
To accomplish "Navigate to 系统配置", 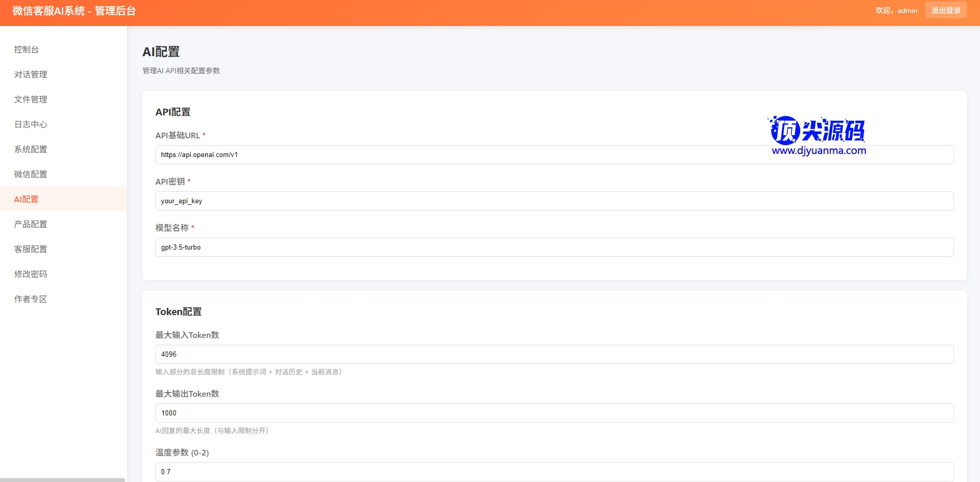I will pyautogui.click(x=31, y=149).
